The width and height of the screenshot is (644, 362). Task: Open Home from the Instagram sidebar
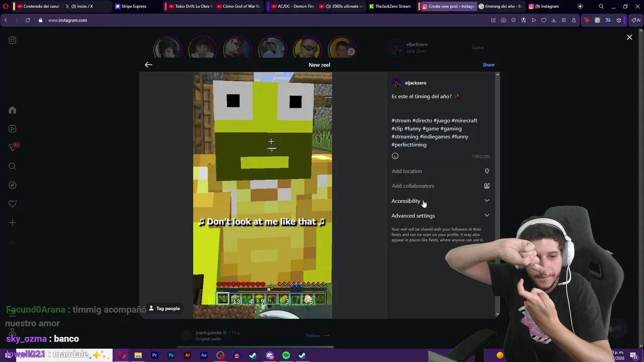pyautogui.click(x=13, y=110)
